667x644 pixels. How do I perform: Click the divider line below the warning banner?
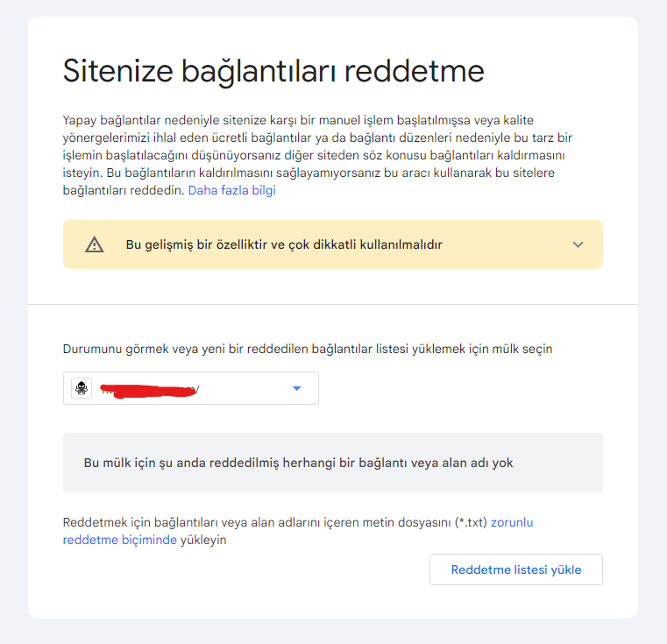(333, 304)
